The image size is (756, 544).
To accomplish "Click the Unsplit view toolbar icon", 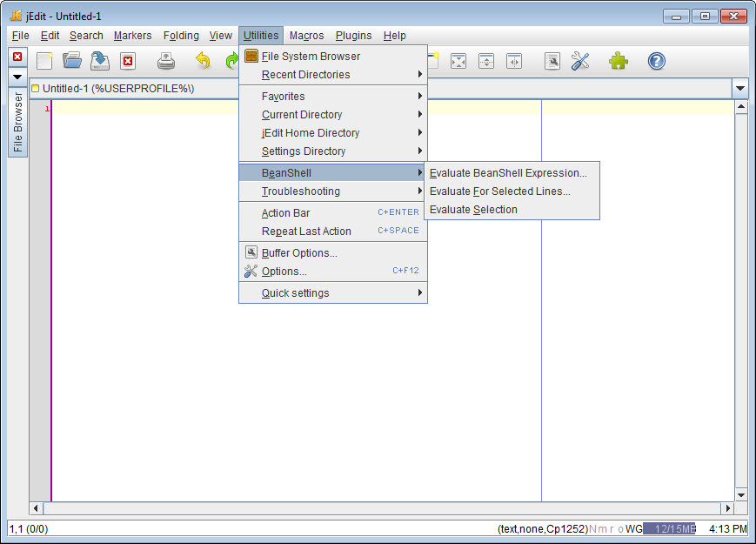I will [x=458, y=61].
